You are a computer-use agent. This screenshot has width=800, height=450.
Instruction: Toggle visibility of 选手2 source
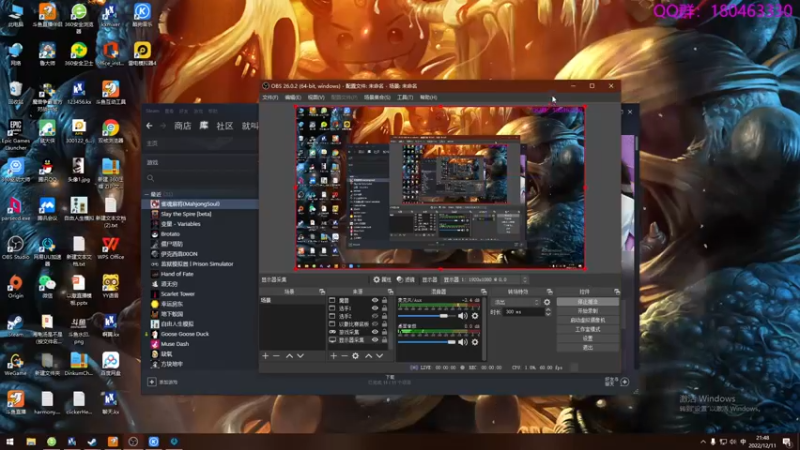(x=375, y=316)
